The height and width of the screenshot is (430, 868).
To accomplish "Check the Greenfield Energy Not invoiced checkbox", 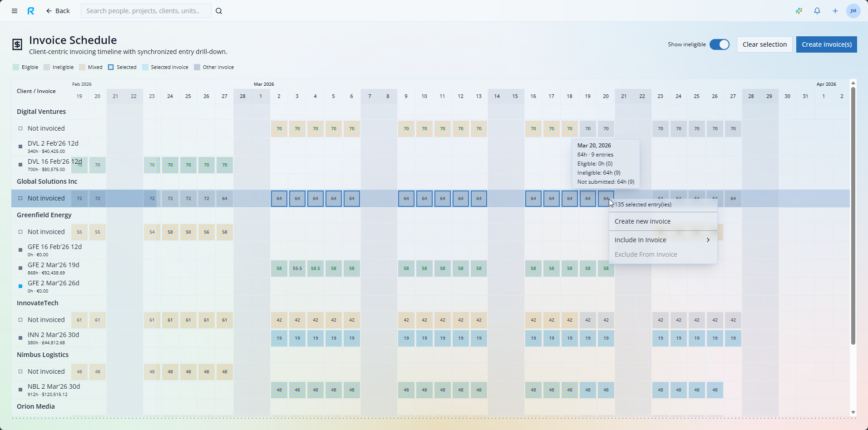I will click(x=20, y=232).
